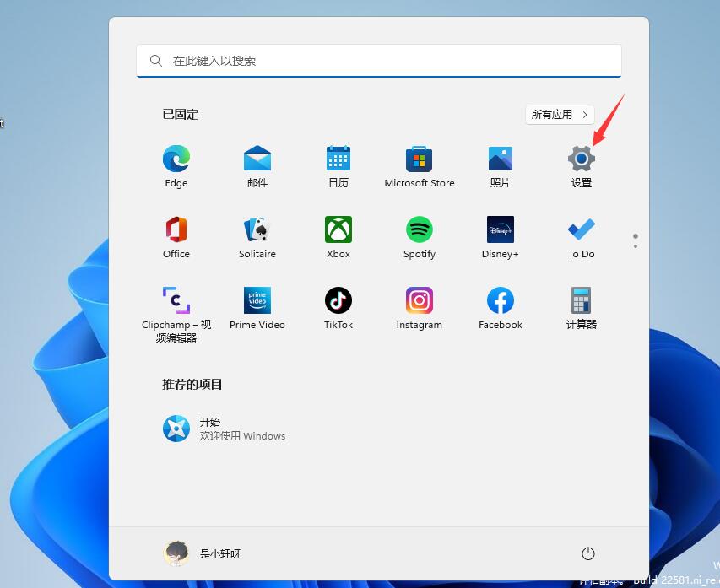Open Clipchamp video editor
This screenshot has height=588, width=720.
[176, 300]
